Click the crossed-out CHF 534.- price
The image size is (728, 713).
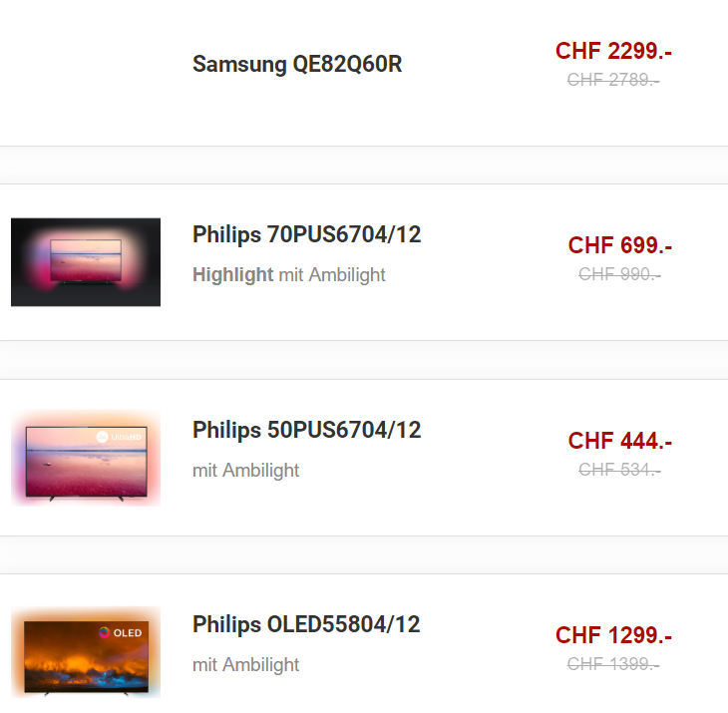[x=620, y=470]
